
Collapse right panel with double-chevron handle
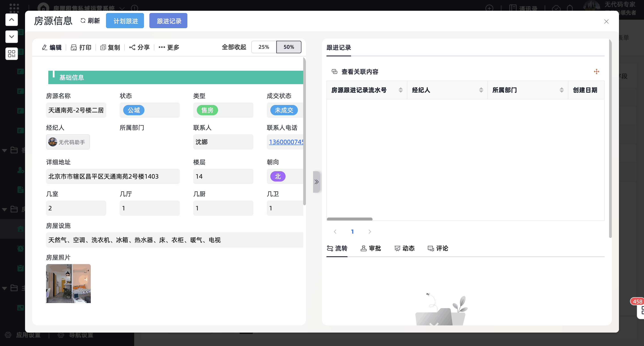point(316,182)
